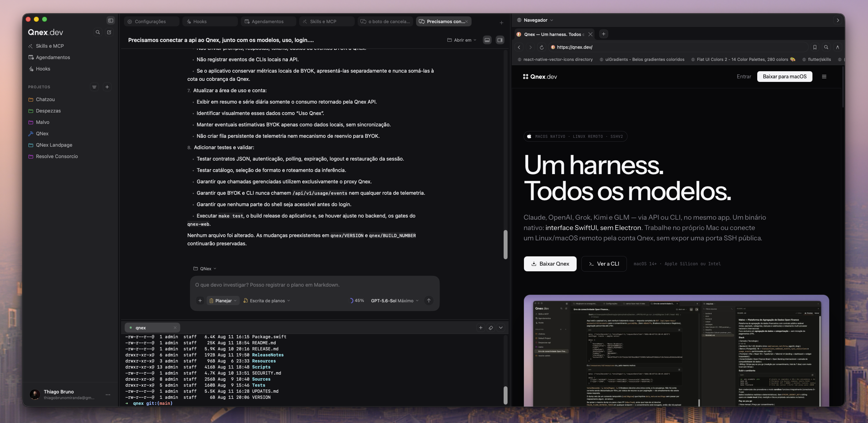Open flutter/skills bookmark
The height and width of the screenshot is (423, 868).
(816, 59)
